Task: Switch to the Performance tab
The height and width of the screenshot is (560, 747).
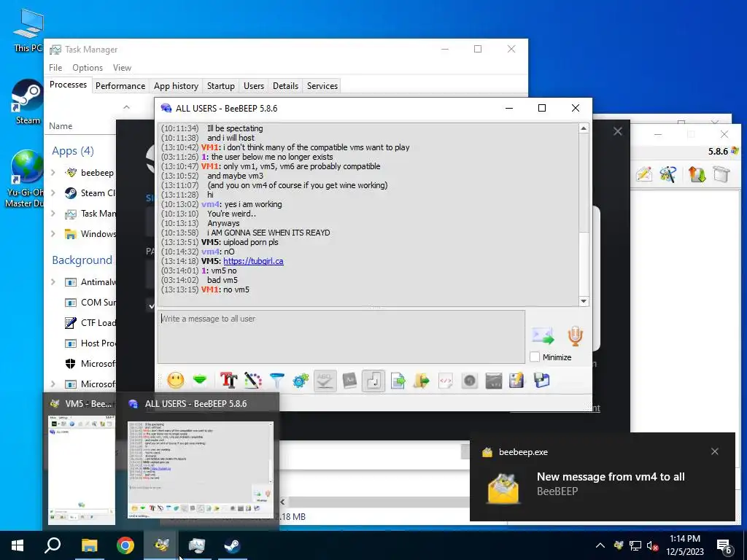Action: (120, 86)
